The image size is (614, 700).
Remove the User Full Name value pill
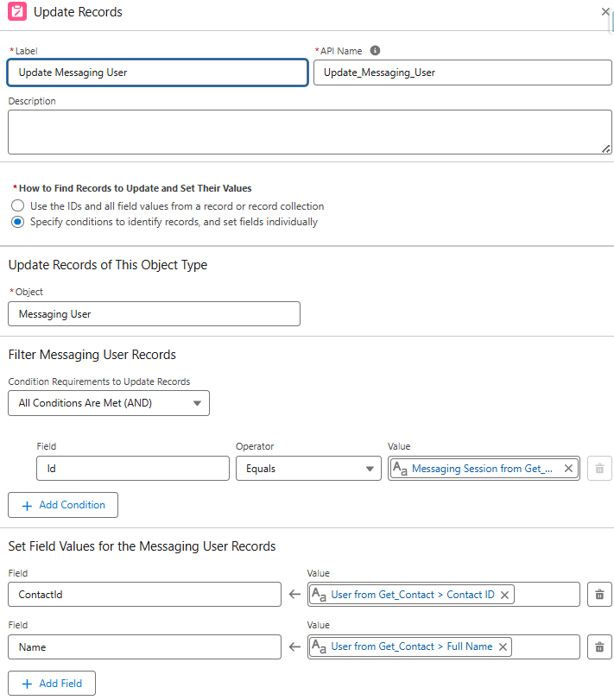pyautogui.click(x=503, y=646)
